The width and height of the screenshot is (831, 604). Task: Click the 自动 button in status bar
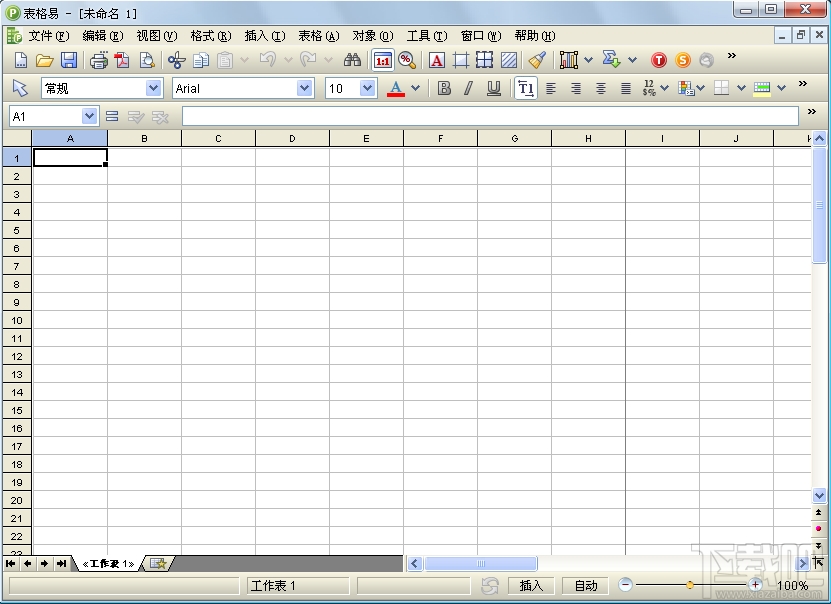[585, 585]
